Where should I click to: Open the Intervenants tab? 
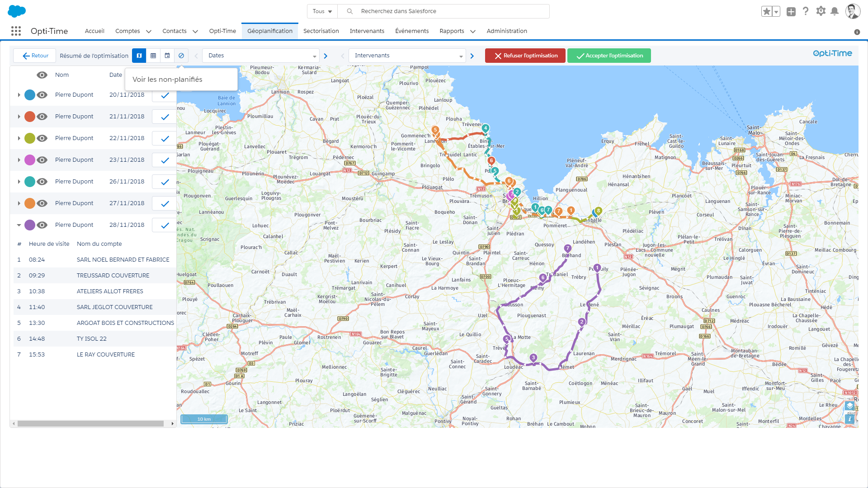(367, 31)
